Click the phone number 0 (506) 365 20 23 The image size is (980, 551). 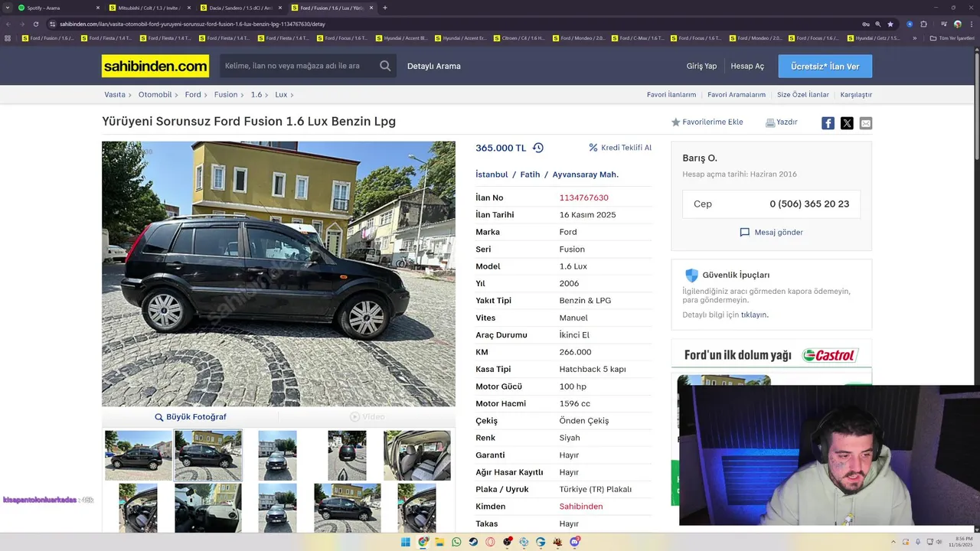(809, 204)
